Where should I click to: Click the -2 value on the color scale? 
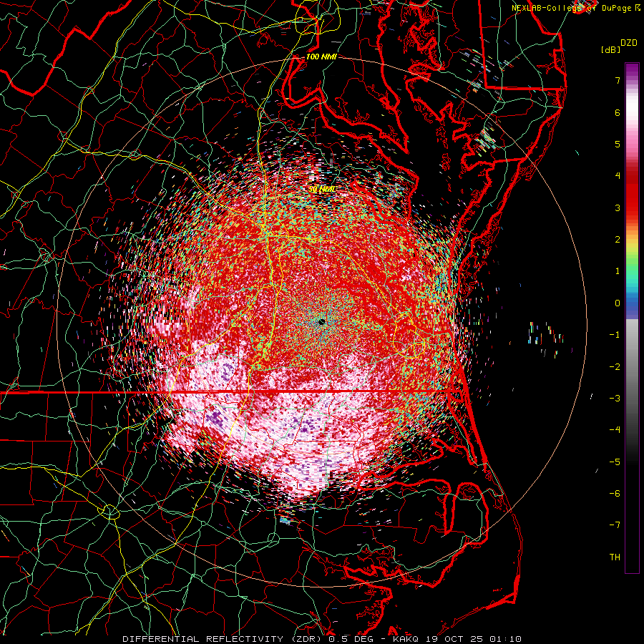615,366
